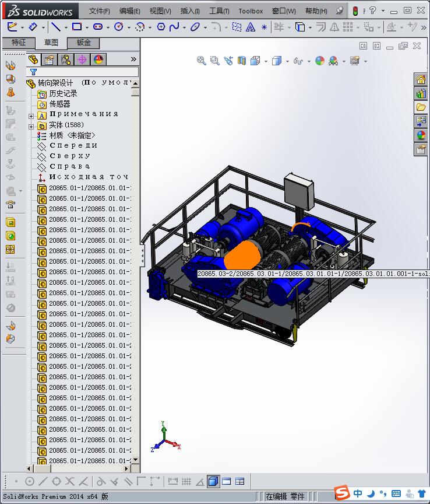430x504 pixels.
Task: Toggle the single-window view layout icon
Action: [227, 481]
